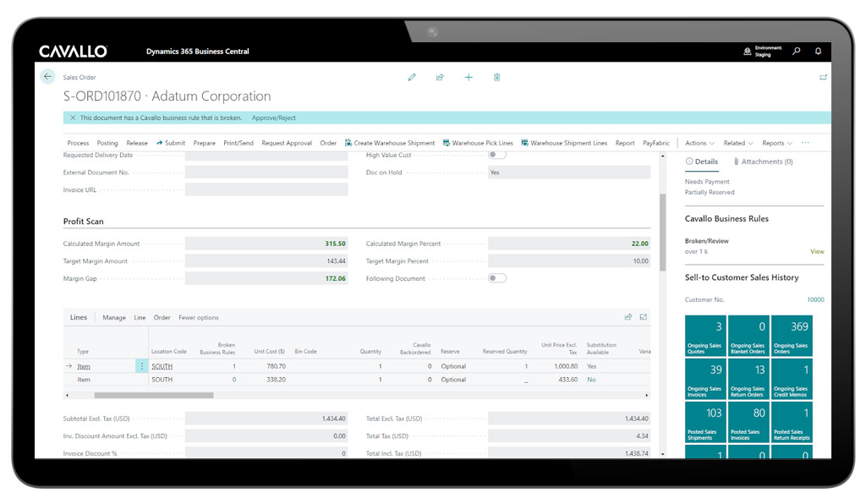Click the Doc on Hold field
The width and height of the screenshot is (866, 504).
pyautogui.click(x=569, y=173)
